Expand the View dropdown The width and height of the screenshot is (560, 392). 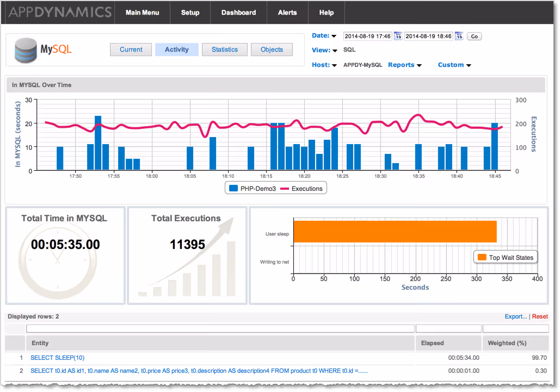(x=324, y=51)
